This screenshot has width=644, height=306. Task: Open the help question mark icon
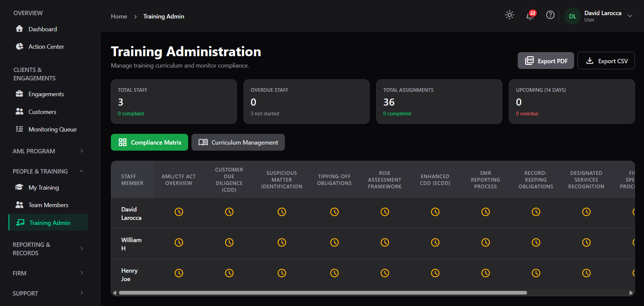550,15
